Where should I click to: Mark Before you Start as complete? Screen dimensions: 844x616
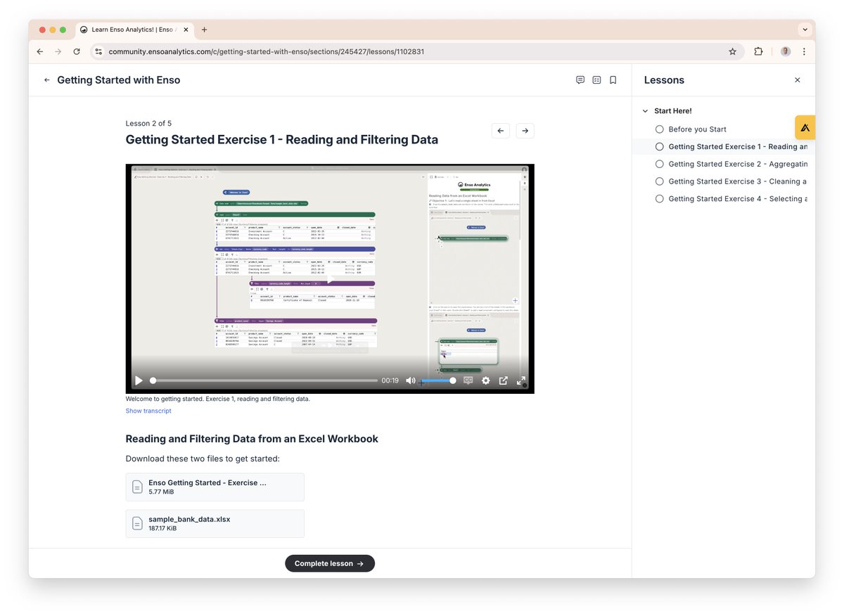point(660,129)
